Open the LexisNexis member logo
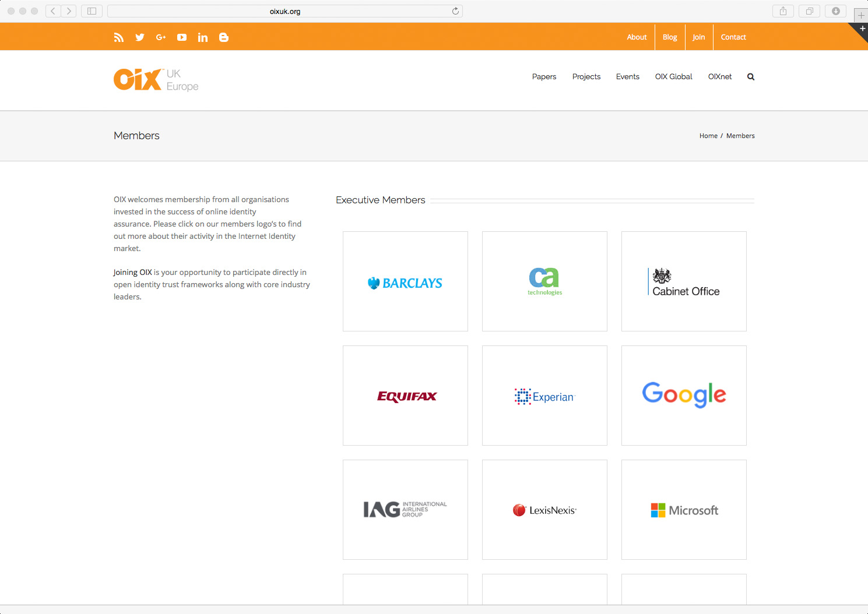Image resolution: width=868 pixels, height=614 pixels. (x=544, y=510)
